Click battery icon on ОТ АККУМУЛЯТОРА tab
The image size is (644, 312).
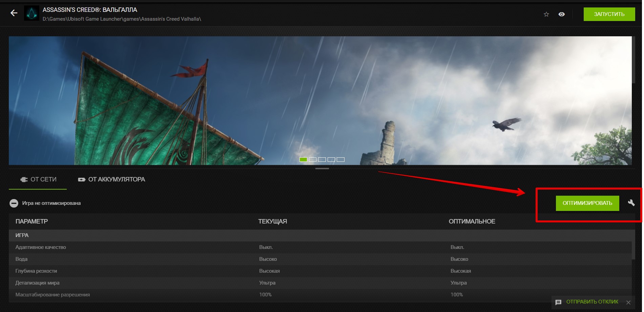(82, 179)
